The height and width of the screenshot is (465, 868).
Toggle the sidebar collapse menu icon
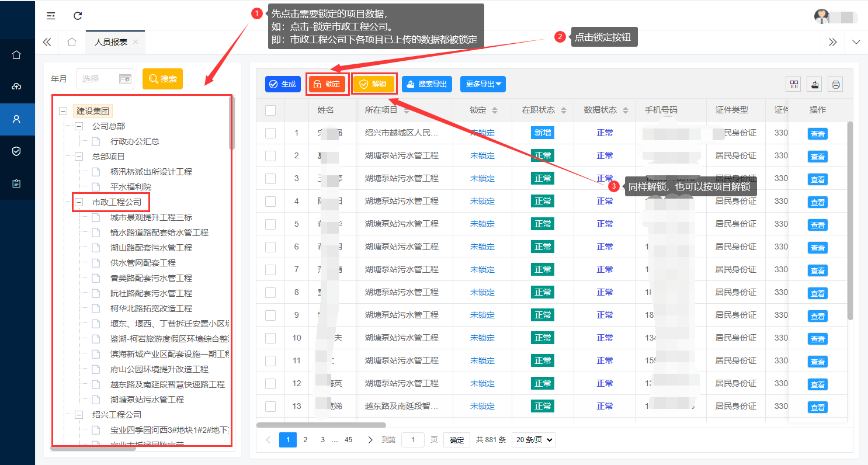coord(51,16)
